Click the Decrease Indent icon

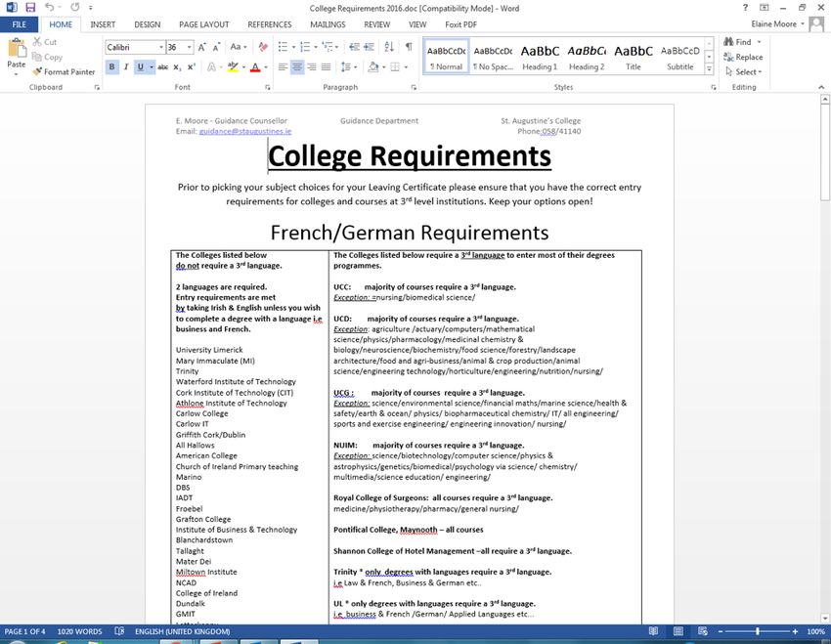tap(354, 47)
